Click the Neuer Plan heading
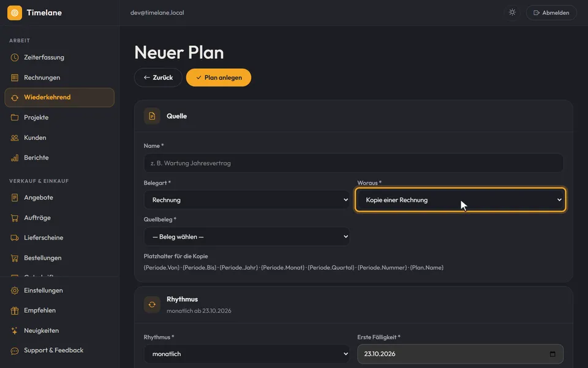588x368 pixels. [x=179, y=53]
